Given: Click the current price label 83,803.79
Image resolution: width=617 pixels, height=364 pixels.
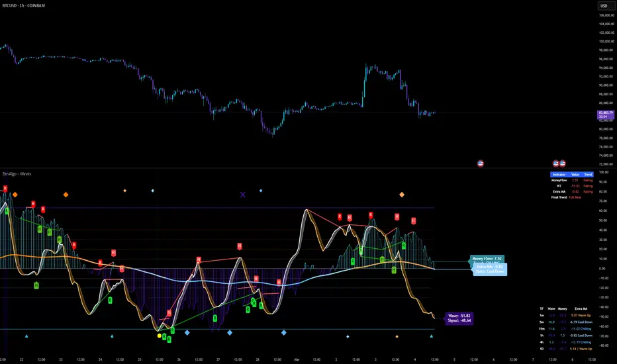Looking at the screenshot, I should 605,114.
